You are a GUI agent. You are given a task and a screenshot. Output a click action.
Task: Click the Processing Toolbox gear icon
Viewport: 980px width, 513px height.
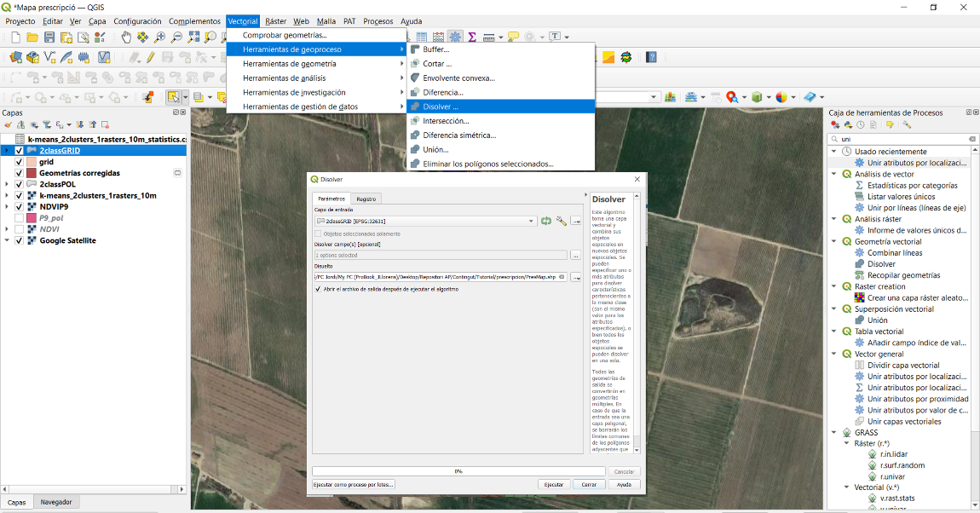(x=455, y=37)
